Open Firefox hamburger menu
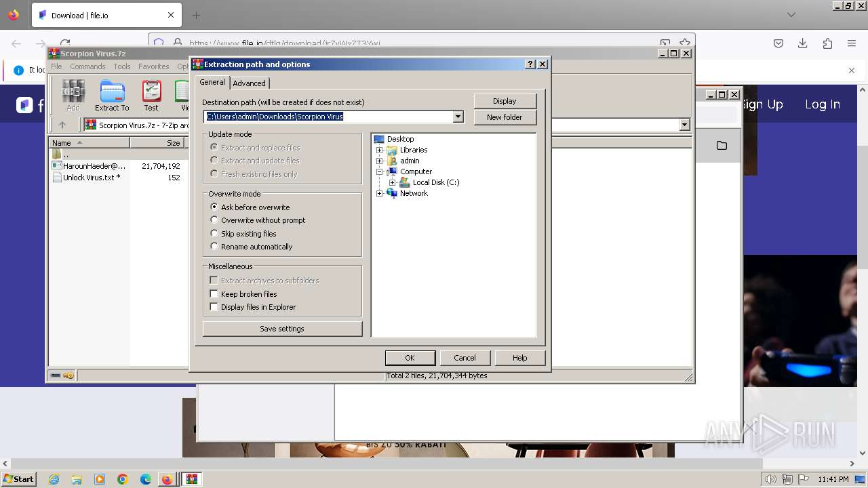This screenshot has height=488, width=868. click(852, 43)
